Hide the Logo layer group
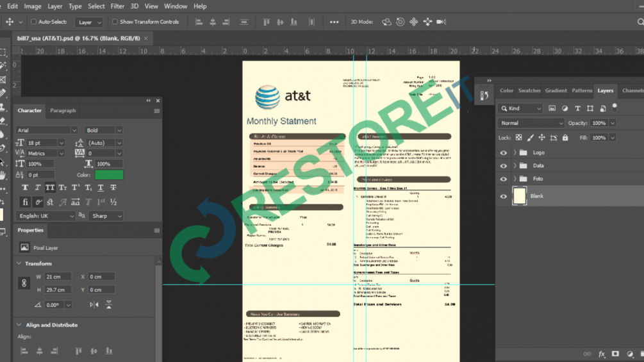 pyautogui.click(x=504, y=152)
